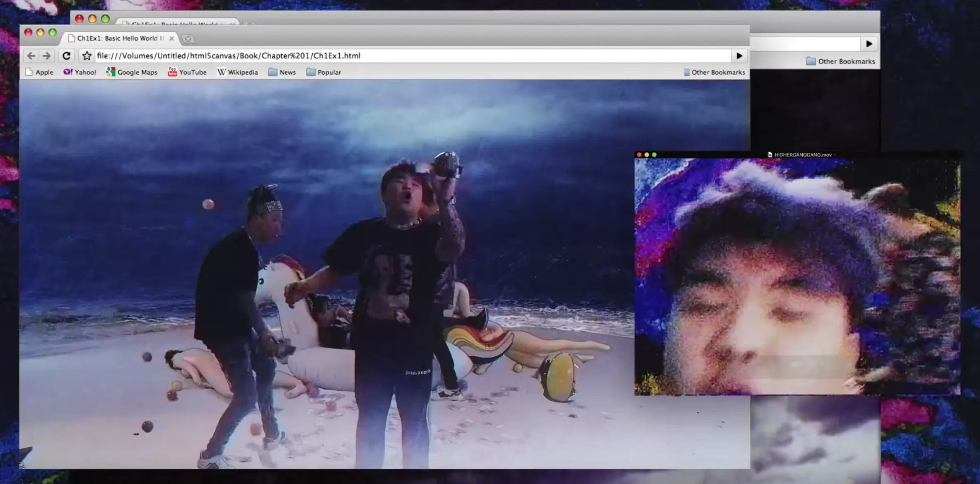Close the HIGHERGANGGANG.mov window

pyautogui.click(x=639, y=155)
